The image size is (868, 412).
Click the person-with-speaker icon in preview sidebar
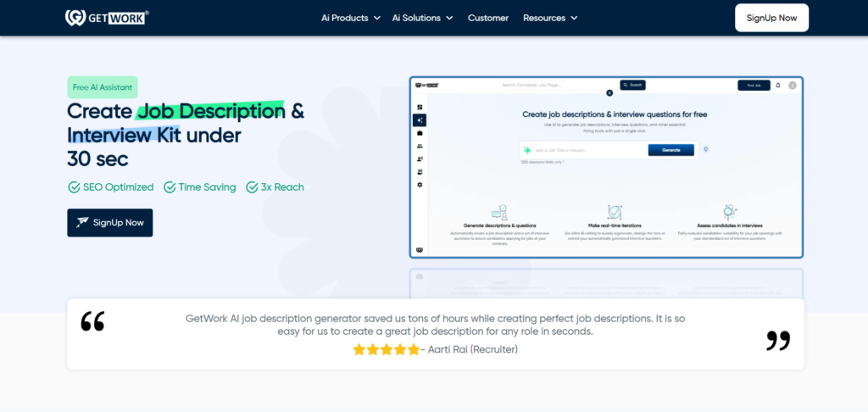(420, 159)
